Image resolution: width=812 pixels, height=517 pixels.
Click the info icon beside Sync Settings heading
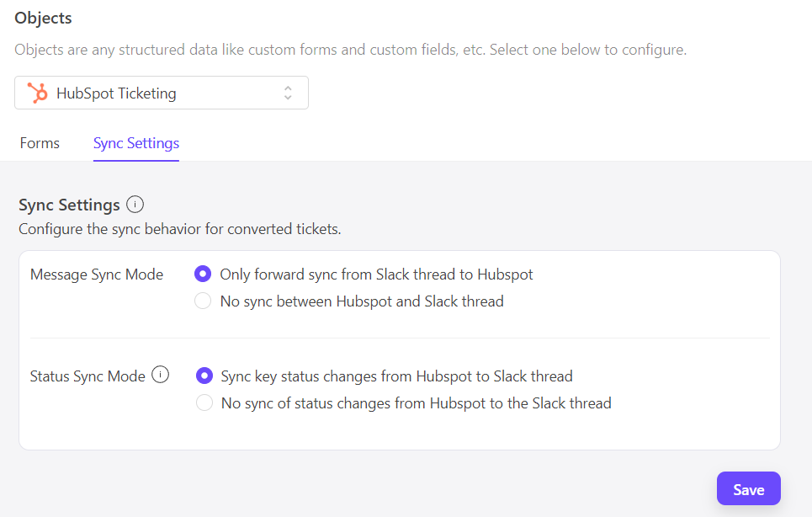135,205
